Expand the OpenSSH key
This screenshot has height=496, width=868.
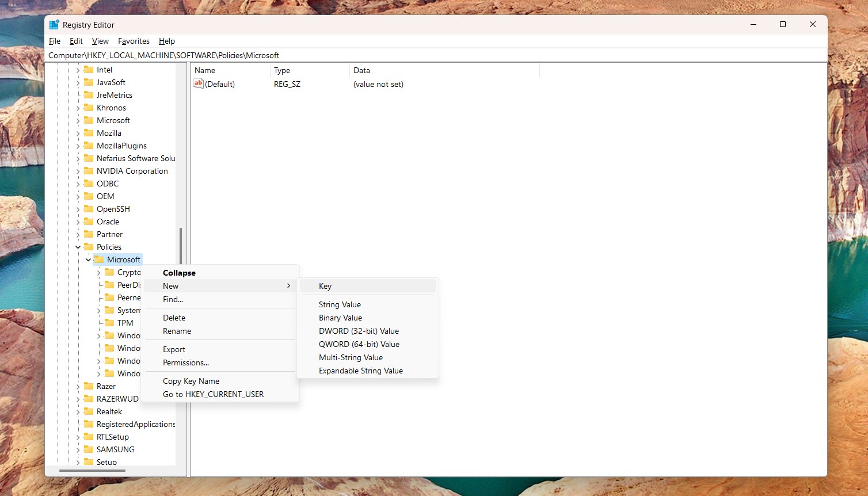point(78,209)
